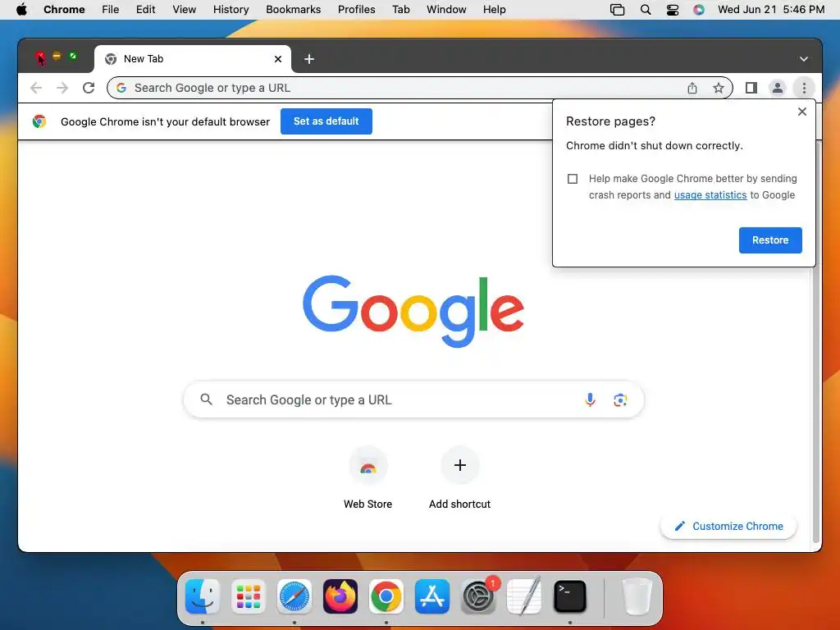Open App Store from the dock
840x630 pixels.
tap(431, 596)
